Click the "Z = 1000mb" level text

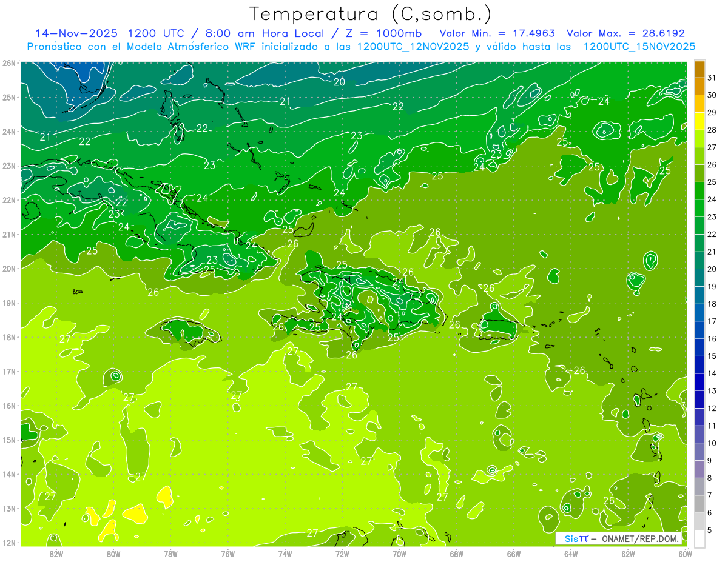coord(383,33)
